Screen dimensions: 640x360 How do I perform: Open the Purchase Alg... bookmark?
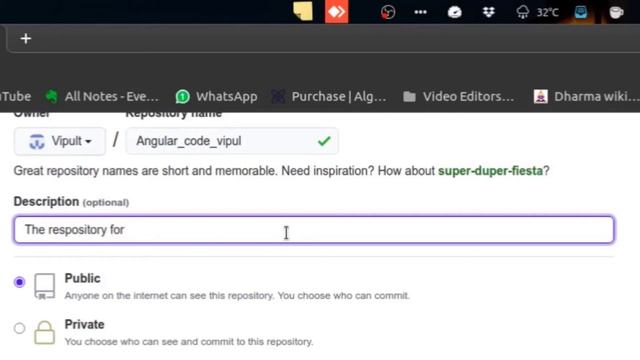pos(329,96)
